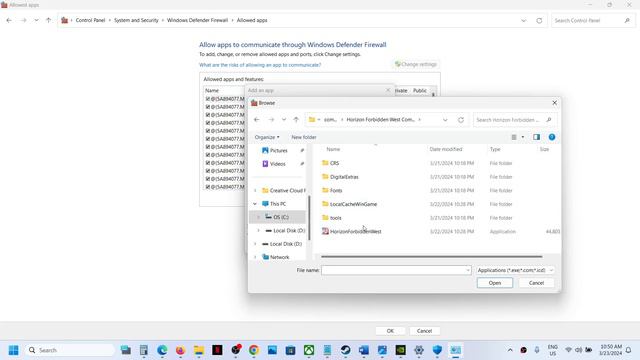Click Open button in Browse dialog
Screen dimensions: 640x360
tap(495, 283)
